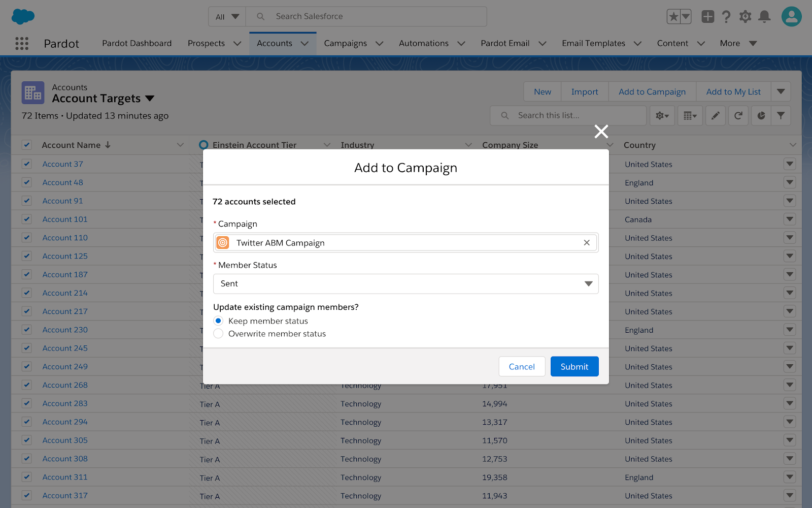Clear the Twitter ABM Campaign selection
Viewport: 812px width, 508px height.
pos(587,243)
